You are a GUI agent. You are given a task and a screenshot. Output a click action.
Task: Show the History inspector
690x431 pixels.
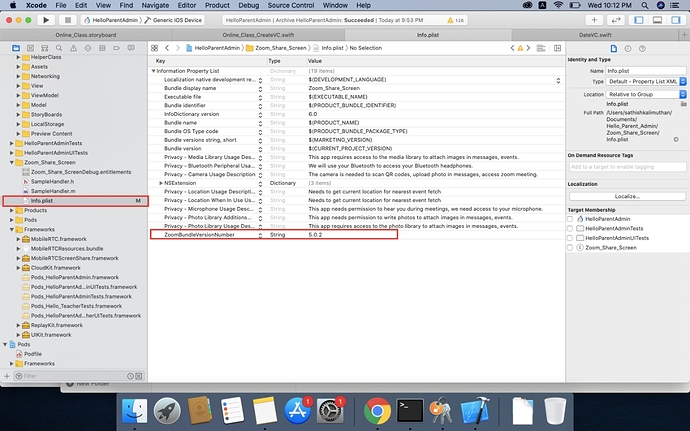coord(628,48)
